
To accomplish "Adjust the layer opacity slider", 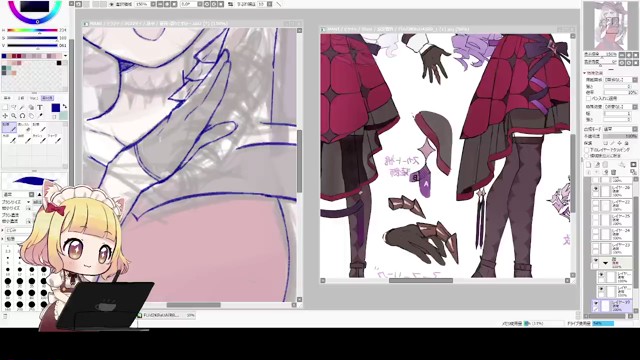I will coord(620,136).
